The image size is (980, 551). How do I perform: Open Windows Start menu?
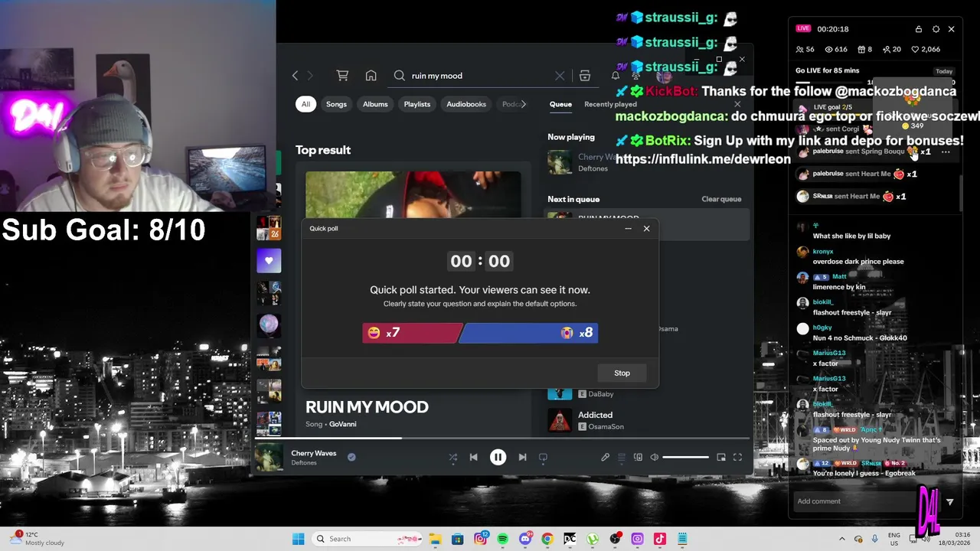(x=298, y=539)
